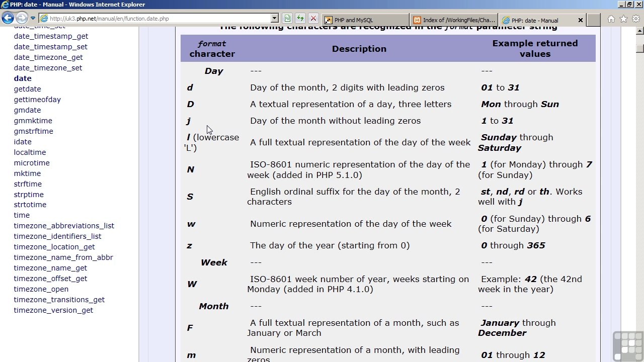This screenshot has width=644, height=362.
Task: Open timezone_identifiers_list link
Action: tap(57, 236)
